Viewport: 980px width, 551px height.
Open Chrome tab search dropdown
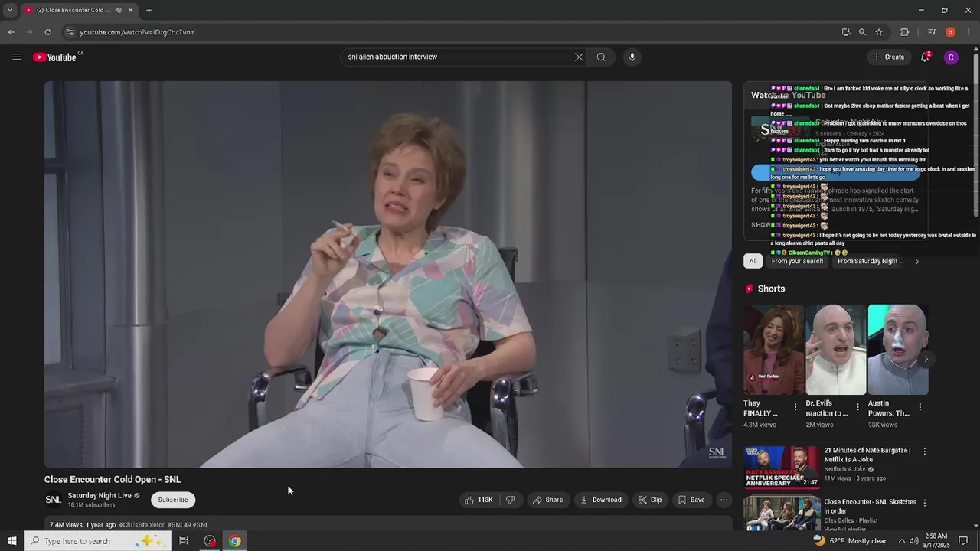(x=10, y=11)
